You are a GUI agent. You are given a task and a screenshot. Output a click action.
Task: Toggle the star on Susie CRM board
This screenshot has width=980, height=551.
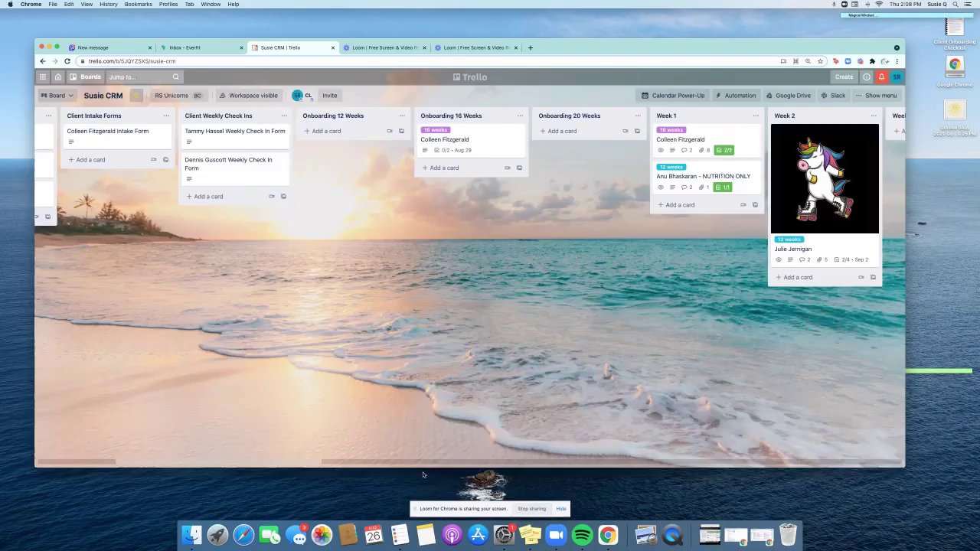[x=136, y=96]
